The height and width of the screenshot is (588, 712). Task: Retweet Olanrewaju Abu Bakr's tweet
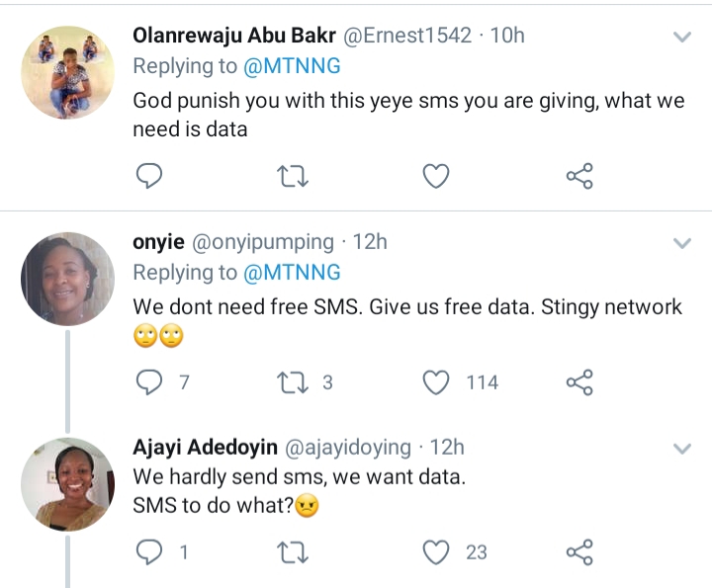pyautogui.click(x=293, y=176)
